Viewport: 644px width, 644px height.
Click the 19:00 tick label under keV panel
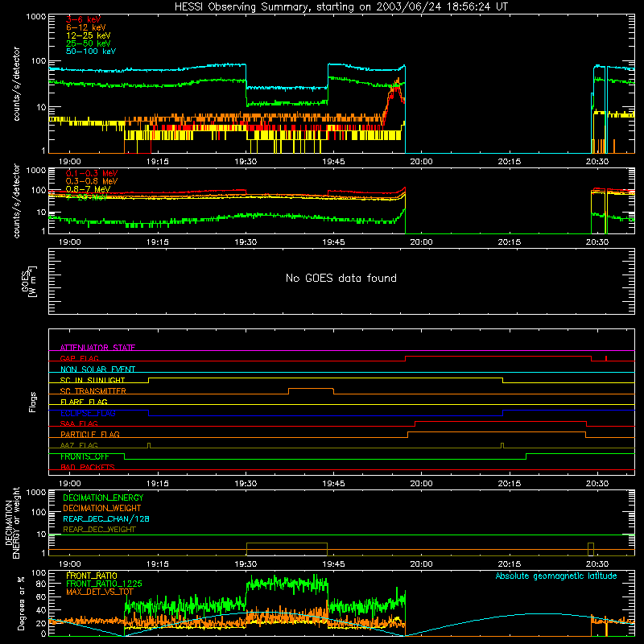(x=69, y=162)
